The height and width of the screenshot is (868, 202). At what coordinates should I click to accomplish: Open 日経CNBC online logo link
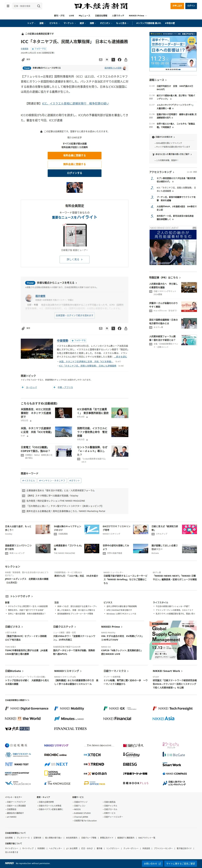click(x=55, y=755)
